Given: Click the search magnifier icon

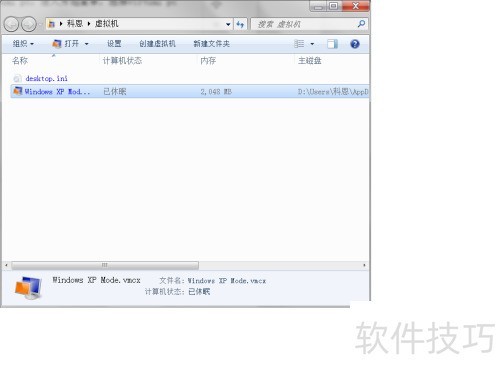Looking at the screenshot, I should 361,24.
